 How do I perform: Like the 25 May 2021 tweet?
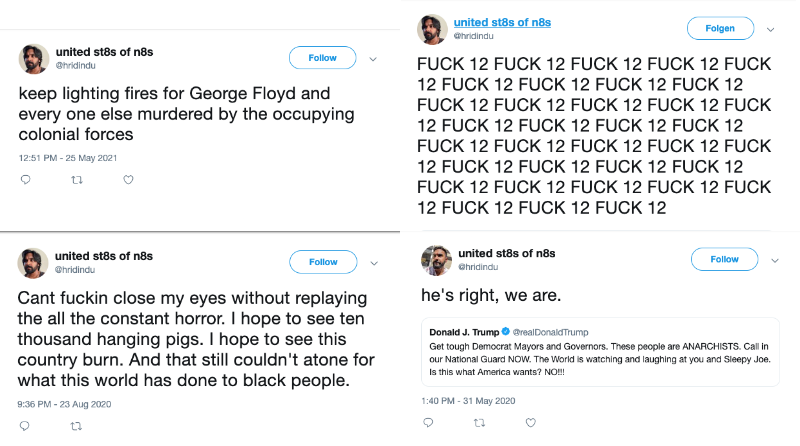pos(128,180)
